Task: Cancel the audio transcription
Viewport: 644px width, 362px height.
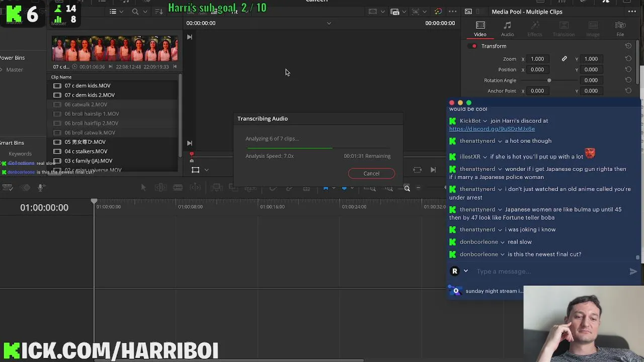Action: coord(371,173)
